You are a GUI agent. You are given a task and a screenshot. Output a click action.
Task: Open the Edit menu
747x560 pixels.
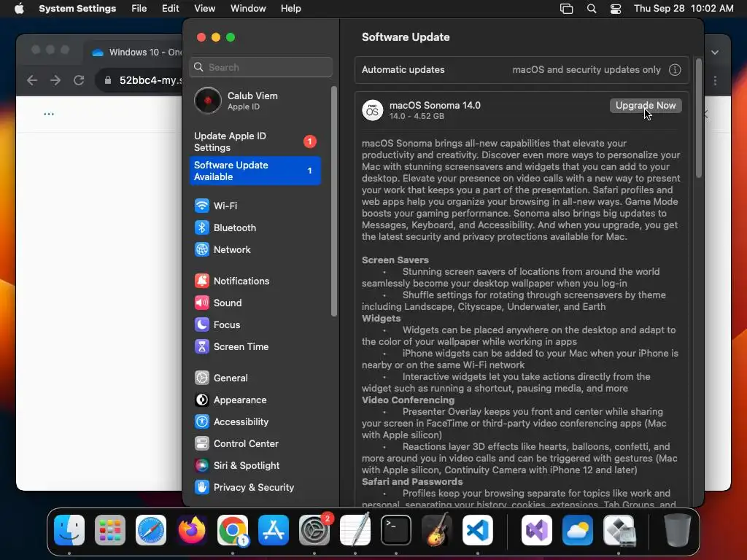(170, 9)
